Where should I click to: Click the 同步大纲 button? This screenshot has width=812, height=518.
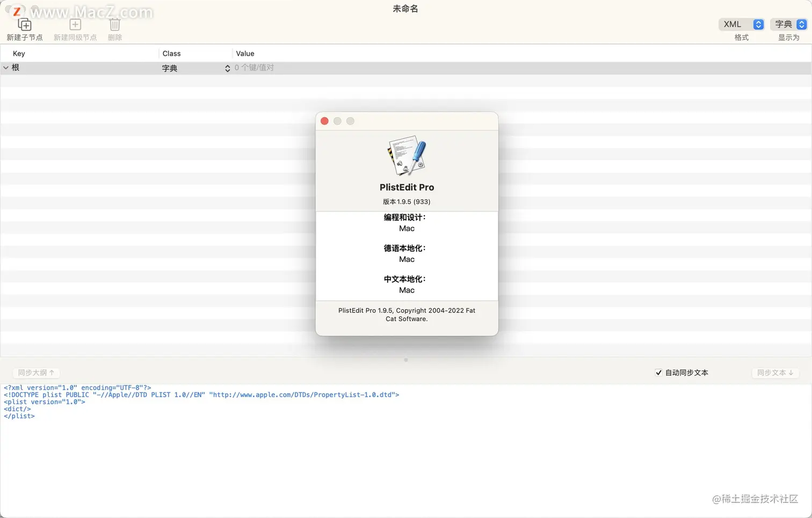[x=36, y=373]
